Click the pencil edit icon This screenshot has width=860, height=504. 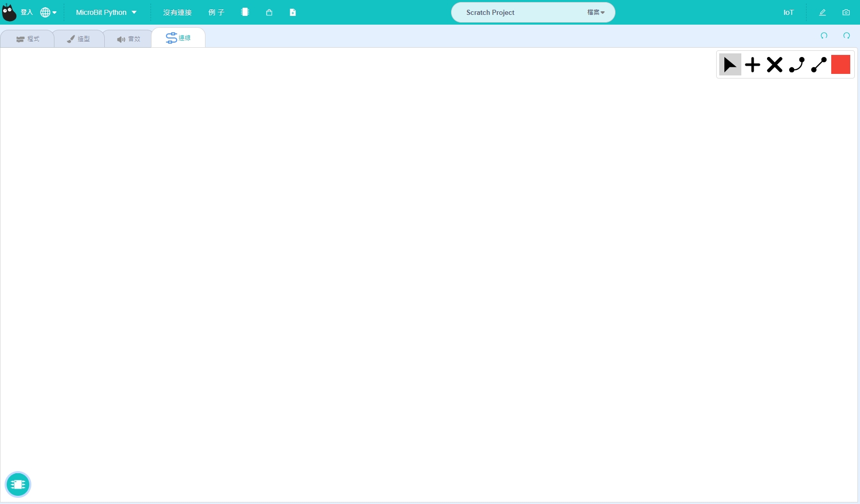coord(822,12)
